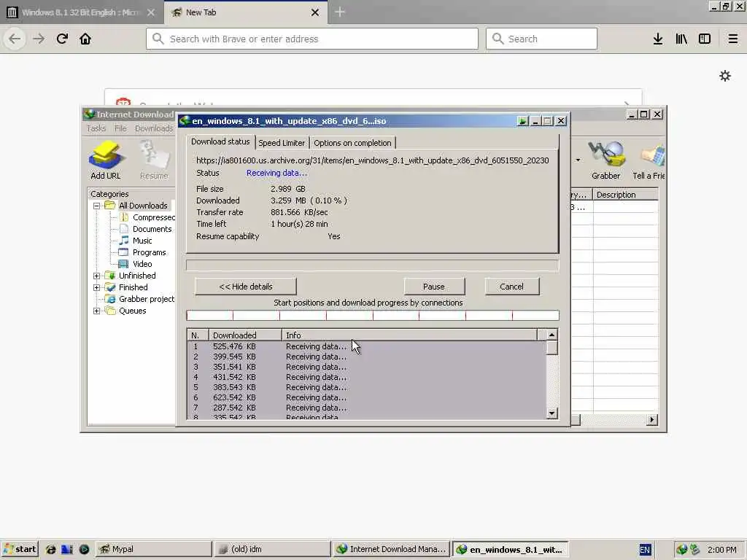Select the Music category
The height and width of the screenshot is (560, 747).
136,241
